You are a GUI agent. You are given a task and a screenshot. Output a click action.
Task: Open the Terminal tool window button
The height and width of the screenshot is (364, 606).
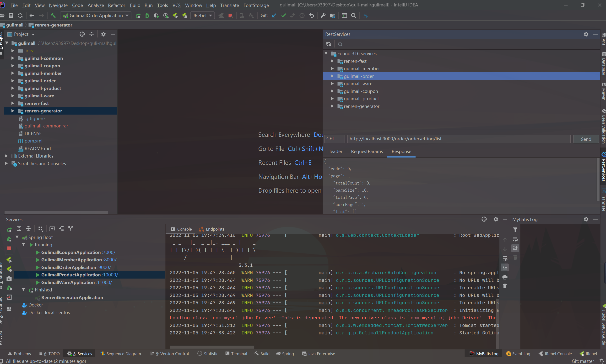pyautogui.click(x=236, y=354)
